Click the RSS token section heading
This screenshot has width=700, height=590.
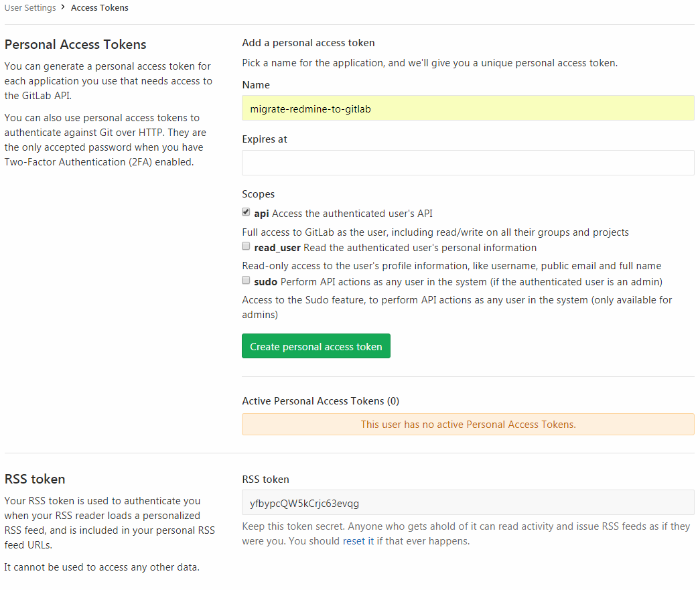coord(35,479)
